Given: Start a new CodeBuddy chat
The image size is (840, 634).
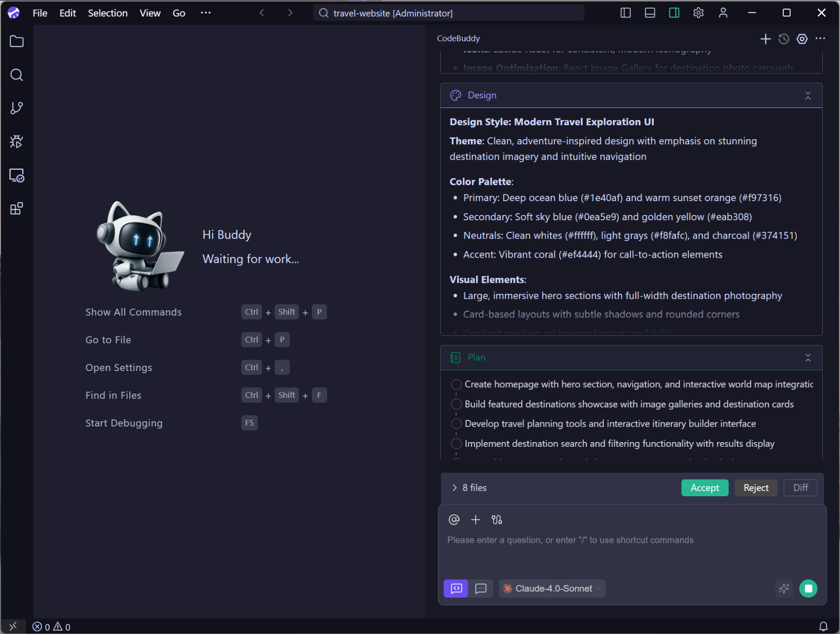Looking at the screenshot, I should [x=765, y=39].
